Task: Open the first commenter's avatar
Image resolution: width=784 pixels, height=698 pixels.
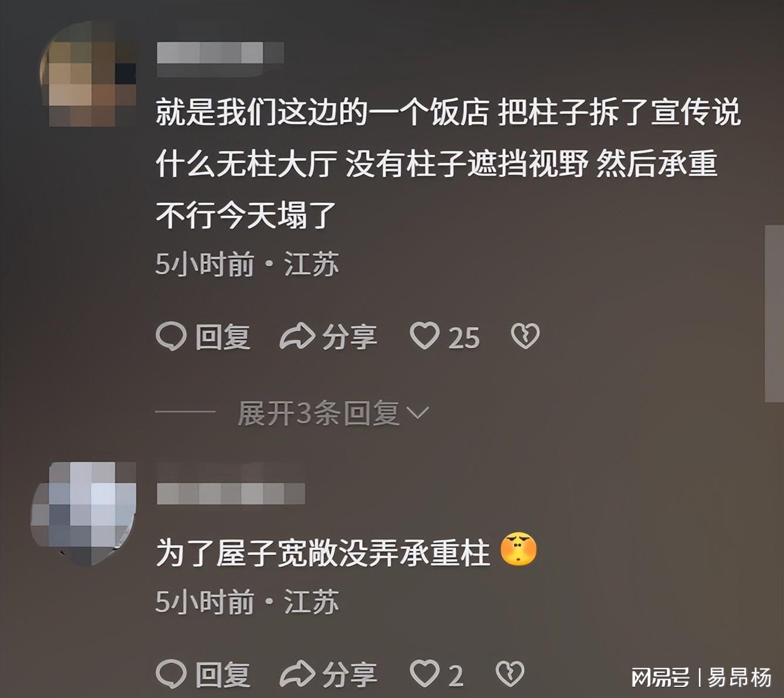Action: tap(88, 73)
